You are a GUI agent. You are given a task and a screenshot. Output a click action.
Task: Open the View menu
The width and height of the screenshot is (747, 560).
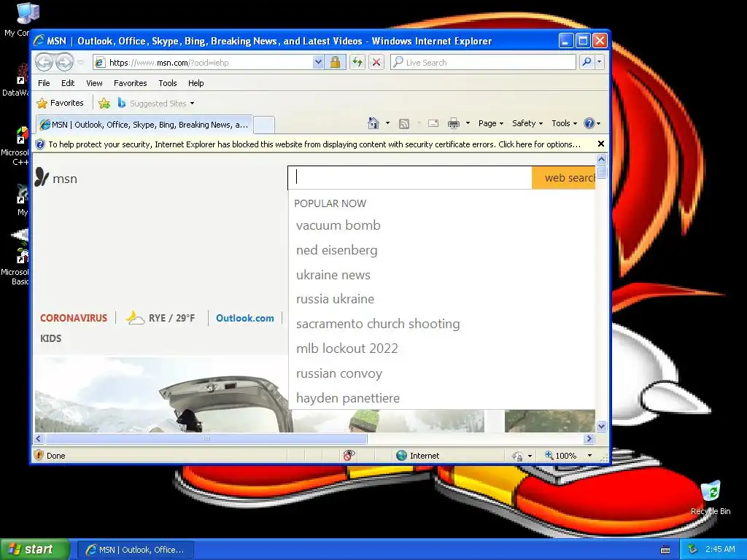point(94,83)
